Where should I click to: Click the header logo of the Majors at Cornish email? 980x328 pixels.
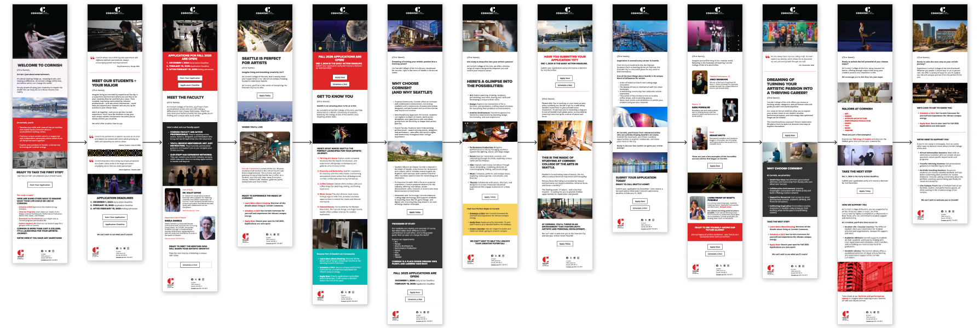coord(865,11)
